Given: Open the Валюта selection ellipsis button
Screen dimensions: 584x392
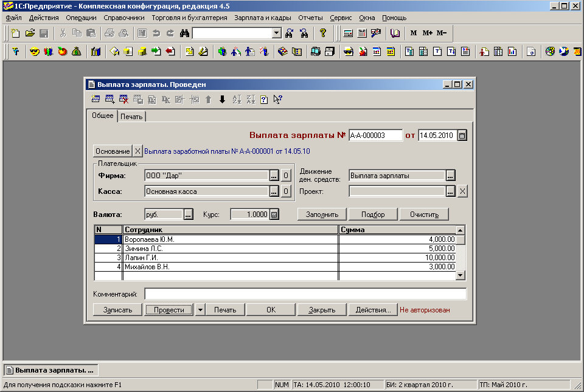Looking at the screenshot, I should [x=188, y=215].
